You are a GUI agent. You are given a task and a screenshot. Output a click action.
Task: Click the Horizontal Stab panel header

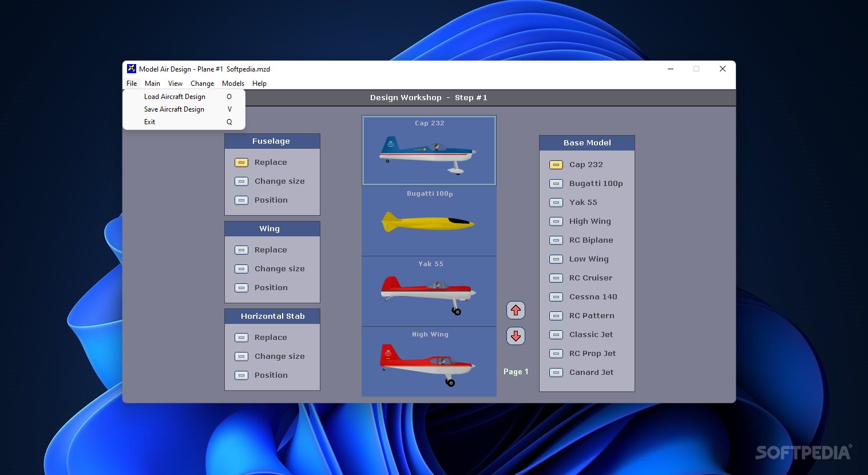[272, 316]
